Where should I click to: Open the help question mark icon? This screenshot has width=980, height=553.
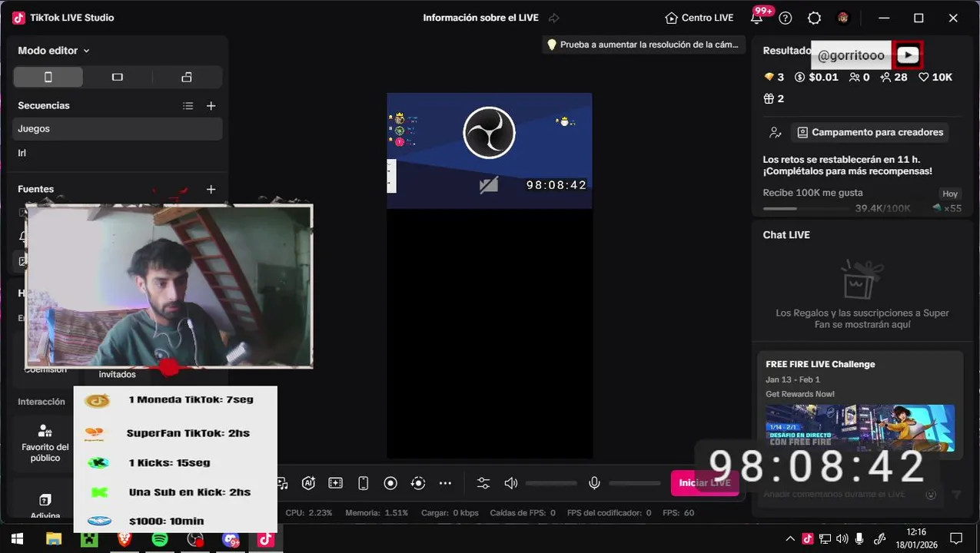pos(785,18)
